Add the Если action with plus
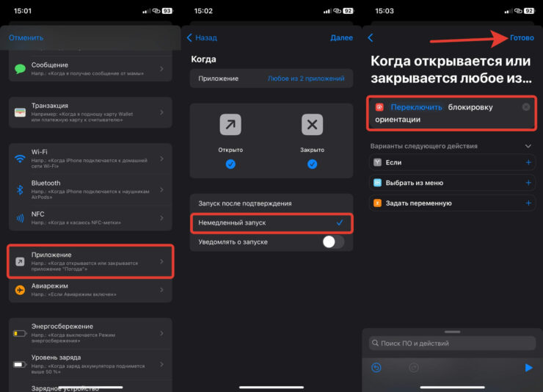Screen dimensions: 543x392 (x=528, y=162)
